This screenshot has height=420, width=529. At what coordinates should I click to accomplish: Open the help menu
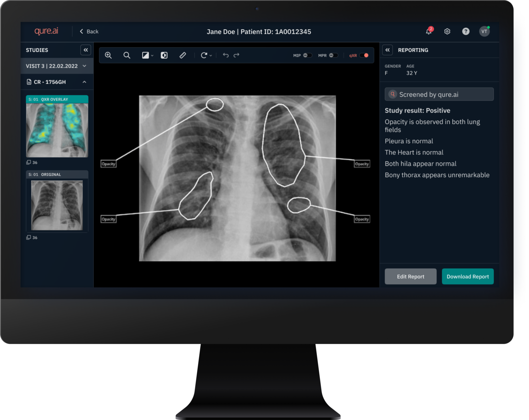(466, 31)
